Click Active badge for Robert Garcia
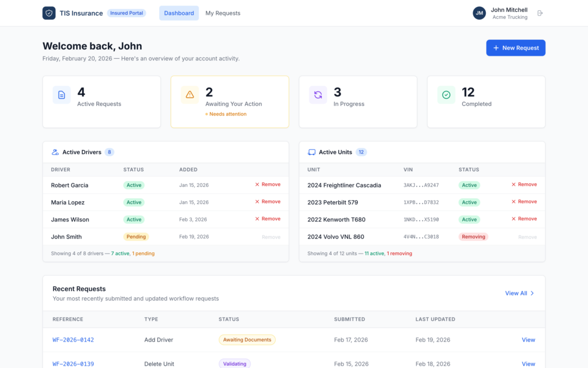This screenshot has width=588, height=368. pyautogui.click(x=134, y=185)
